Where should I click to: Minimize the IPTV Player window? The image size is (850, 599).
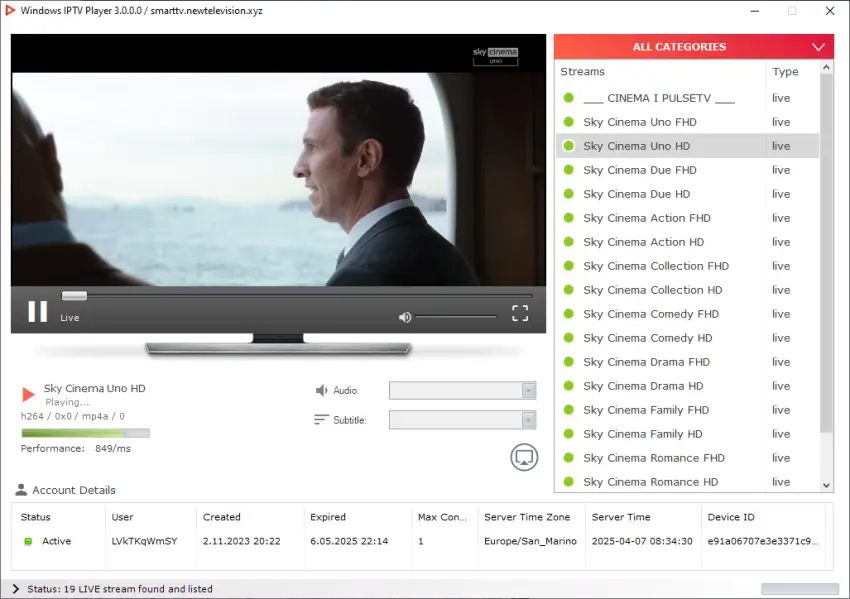[x=755, y=11]
